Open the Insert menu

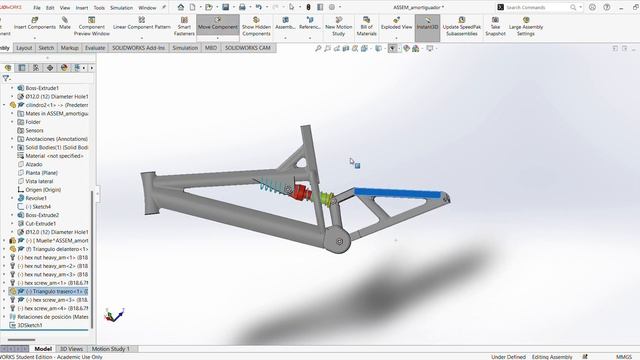82,7
